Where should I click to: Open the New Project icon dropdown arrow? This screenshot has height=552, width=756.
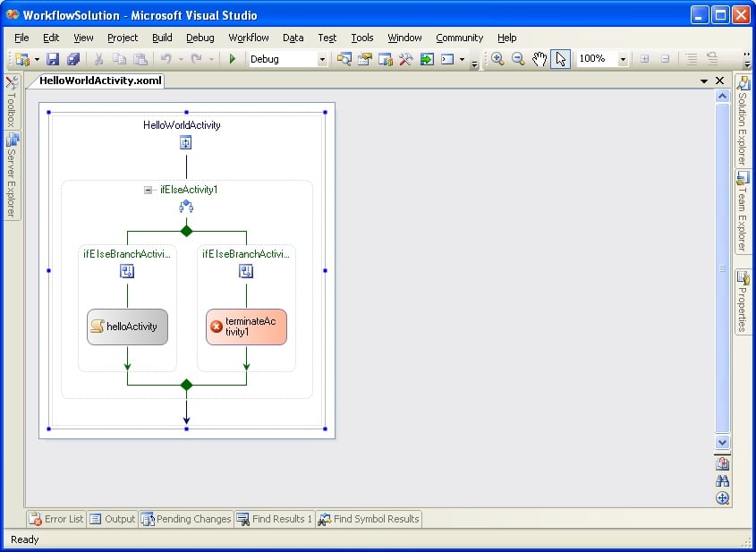click(x=37, y=60)
